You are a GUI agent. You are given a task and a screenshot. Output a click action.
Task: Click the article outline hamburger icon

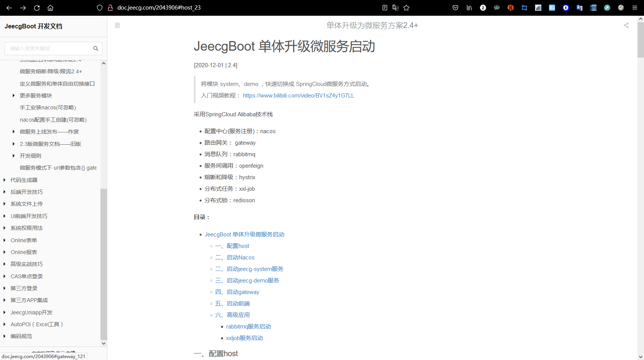[x=117, y=25]
